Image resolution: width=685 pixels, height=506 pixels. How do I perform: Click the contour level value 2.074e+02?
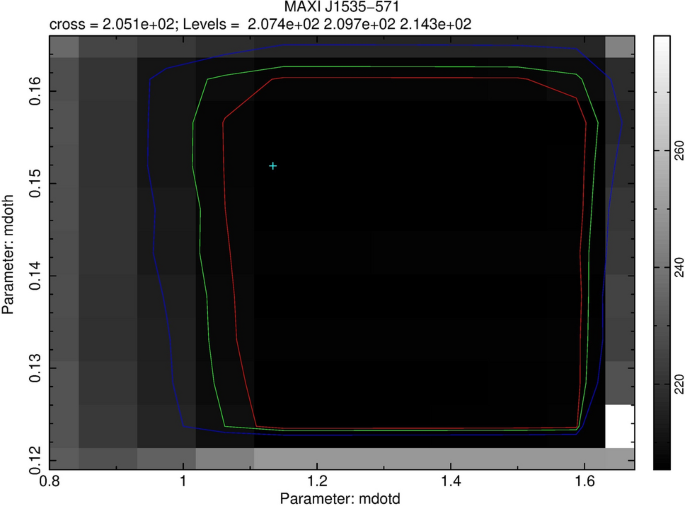(284, 24)
